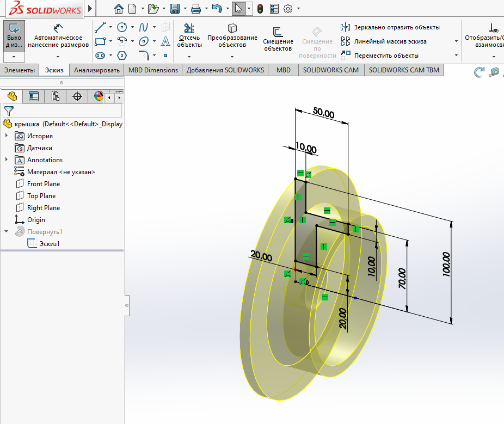
Task: Save the document with the floppy disk icon
Action: tap(175, 9)
